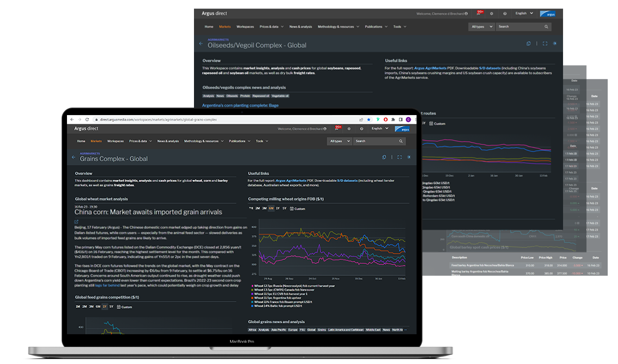Enter fullscreen mode for Grains Complex workspace
The image size is (618, 364).
tap(399, 157)
